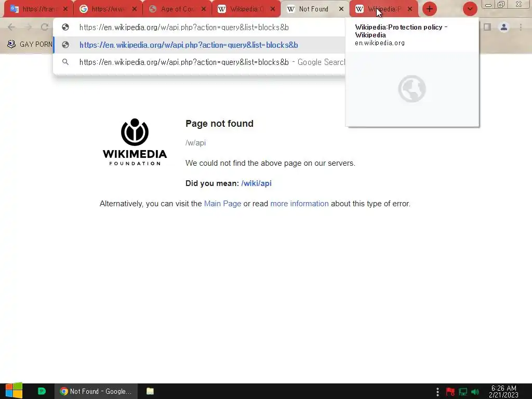The image size is (532, 399).
Task: Click the globe icon of highlighted suggestion
Action: [x=65, y=45]
